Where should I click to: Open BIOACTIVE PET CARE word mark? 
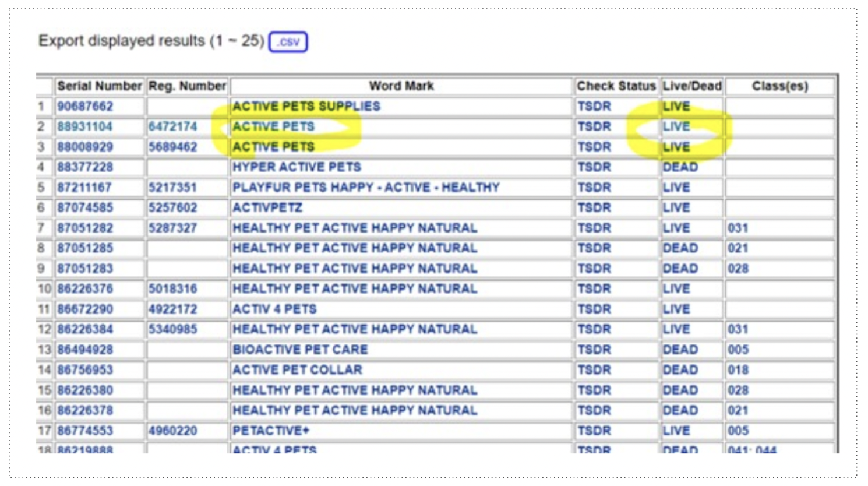click(x=300, y=350)
